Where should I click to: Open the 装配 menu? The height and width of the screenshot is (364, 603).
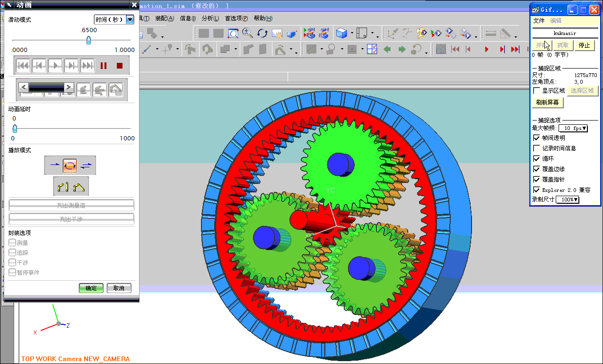coord(165,18)
